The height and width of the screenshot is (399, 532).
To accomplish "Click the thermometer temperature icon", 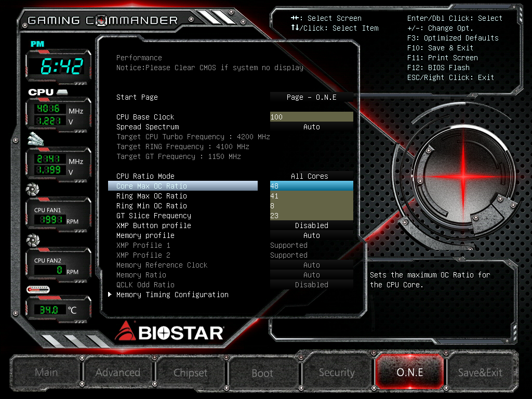I will (x=38, y=289).
